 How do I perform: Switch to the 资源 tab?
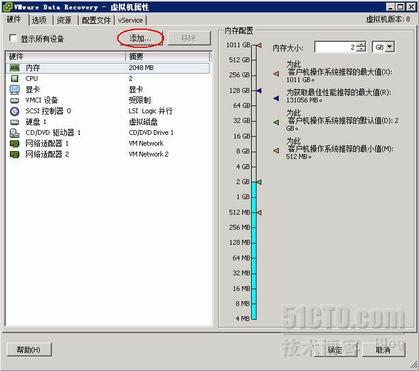[64, 20]
